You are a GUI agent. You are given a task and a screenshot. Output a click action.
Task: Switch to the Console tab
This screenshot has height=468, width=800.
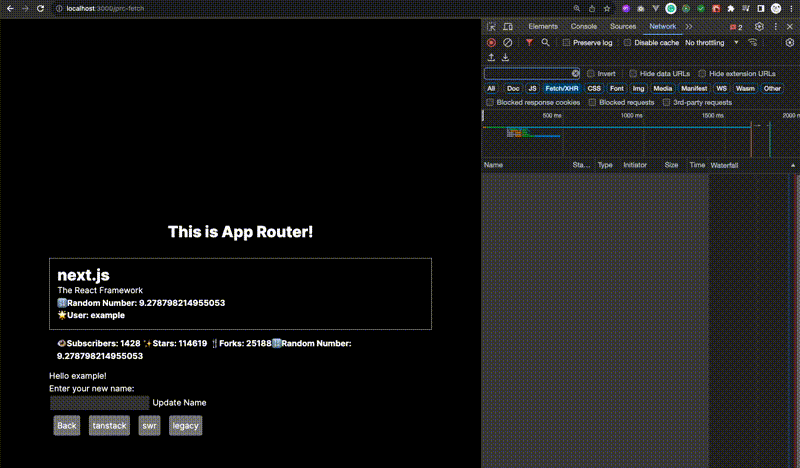(x=584, y=27)
